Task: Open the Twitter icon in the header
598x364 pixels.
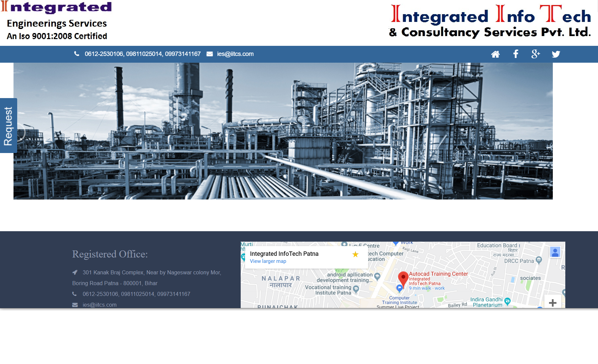Action: coord(556,54)
